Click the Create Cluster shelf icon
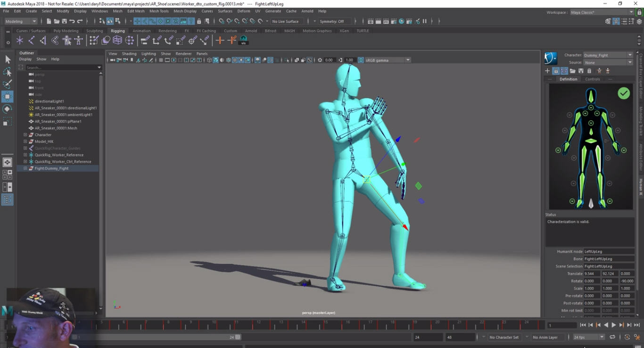644x348 pixels. [130, 41]
